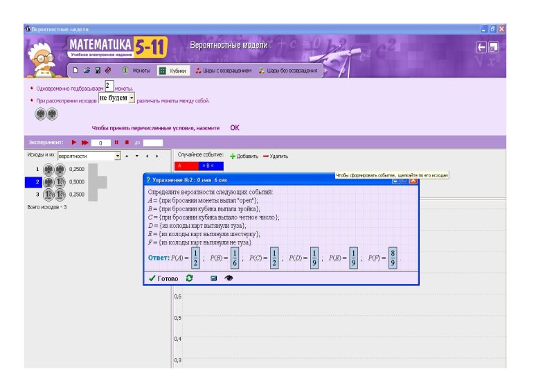Expand the 'вероятности' outcomes dropdown
This screenshot has width=554, height=392.
[118, 157]
